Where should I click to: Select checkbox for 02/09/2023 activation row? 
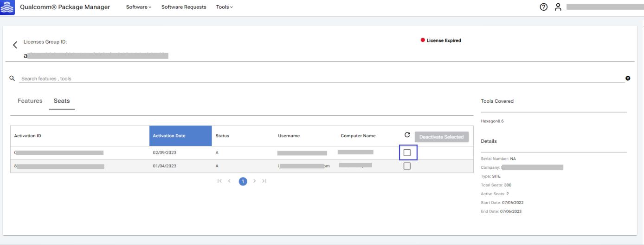[407, 152]
